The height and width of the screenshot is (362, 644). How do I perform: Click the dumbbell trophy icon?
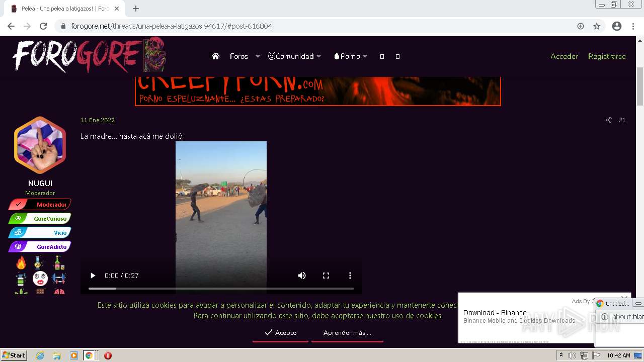(x=59, y=278)
